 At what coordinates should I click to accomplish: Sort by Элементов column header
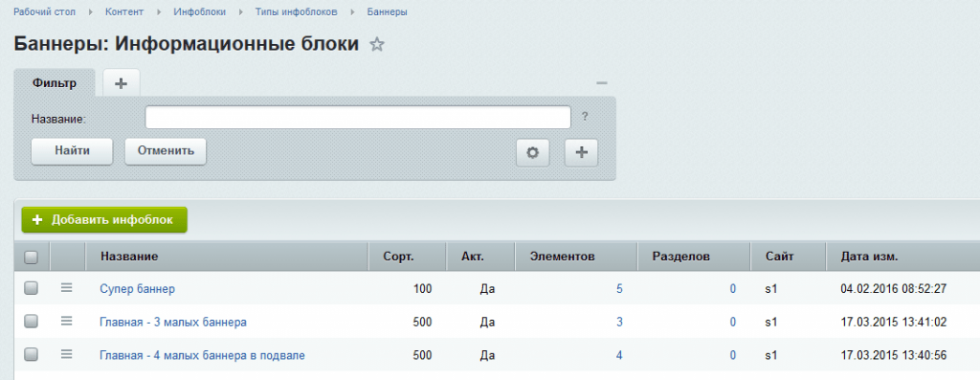575,257
